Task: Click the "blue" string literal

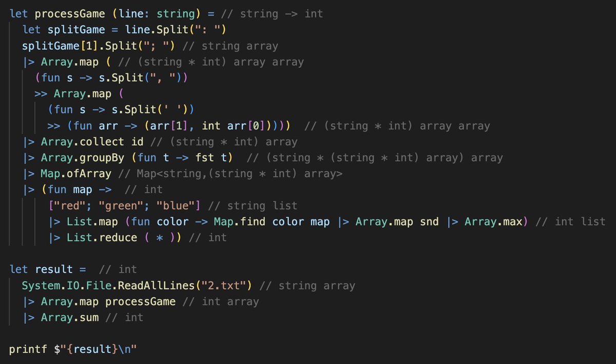Action: [176, 206]
